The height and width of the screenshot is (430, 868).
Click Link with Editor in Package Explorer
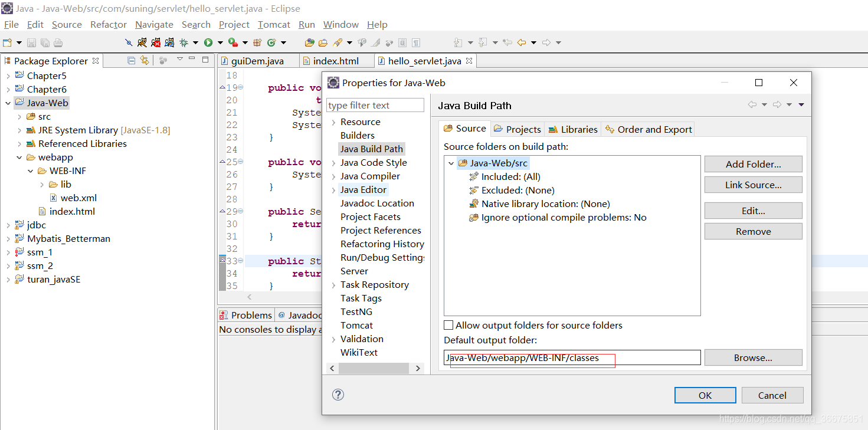144,60
